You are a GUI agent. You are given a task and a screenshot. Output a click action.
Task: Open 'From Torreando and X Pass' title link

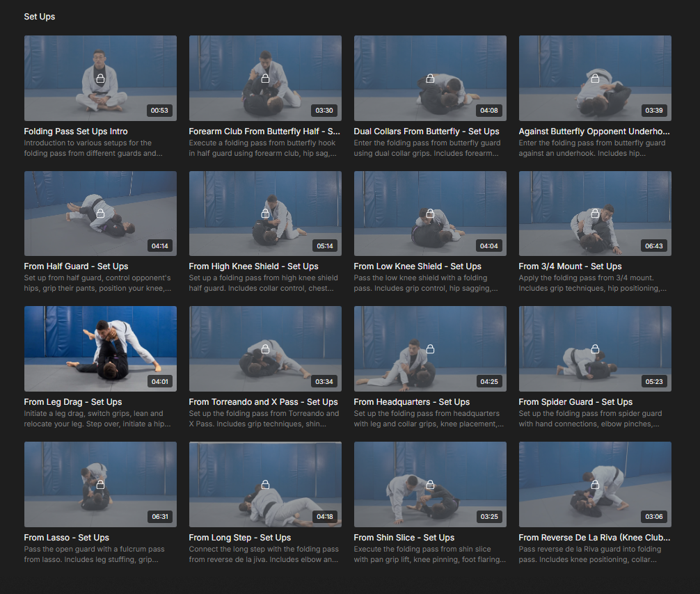[263, 402]
